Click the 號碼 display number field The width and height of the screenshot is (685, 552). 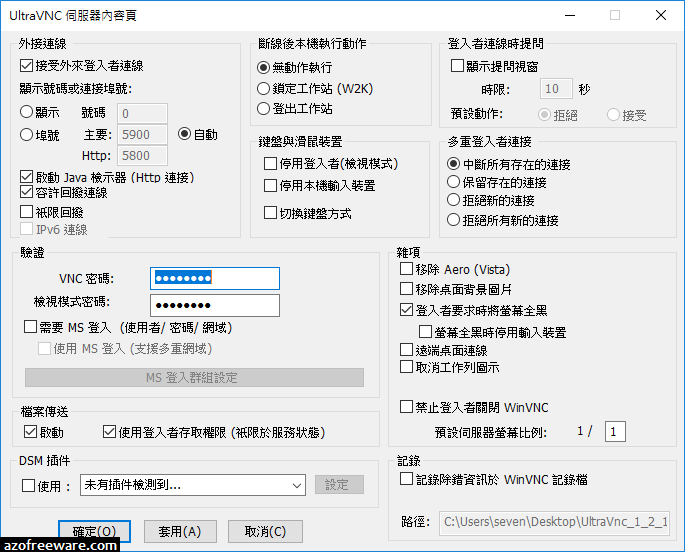click(x=142, y=114)
